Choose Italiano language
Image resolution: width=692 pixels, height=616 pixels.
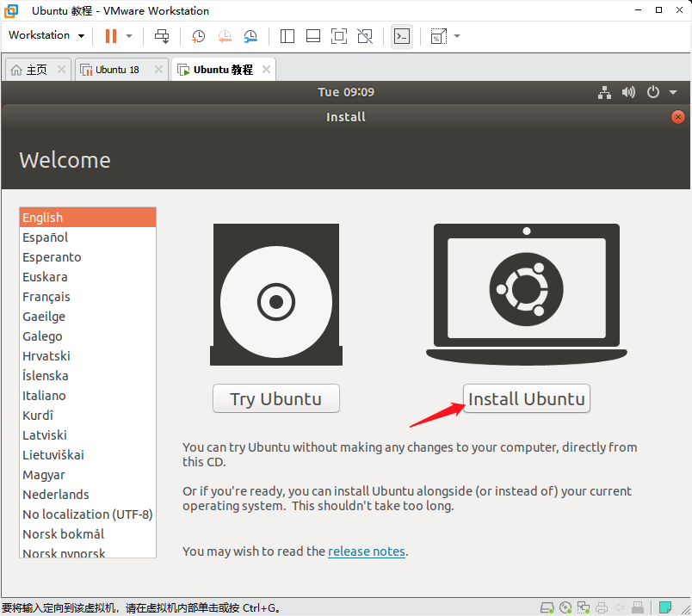(x=88, y=396)
